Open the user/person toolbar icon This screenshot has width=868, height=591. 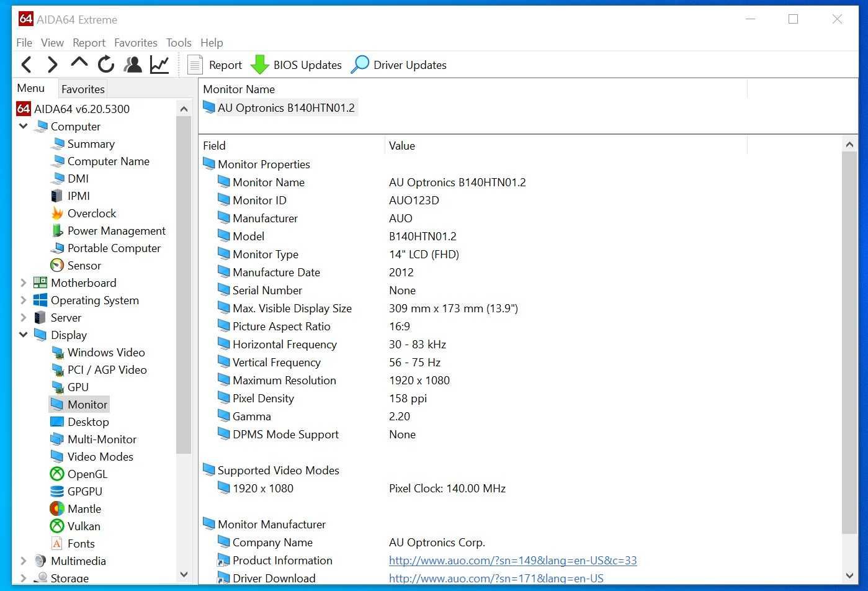click(133, 64)
